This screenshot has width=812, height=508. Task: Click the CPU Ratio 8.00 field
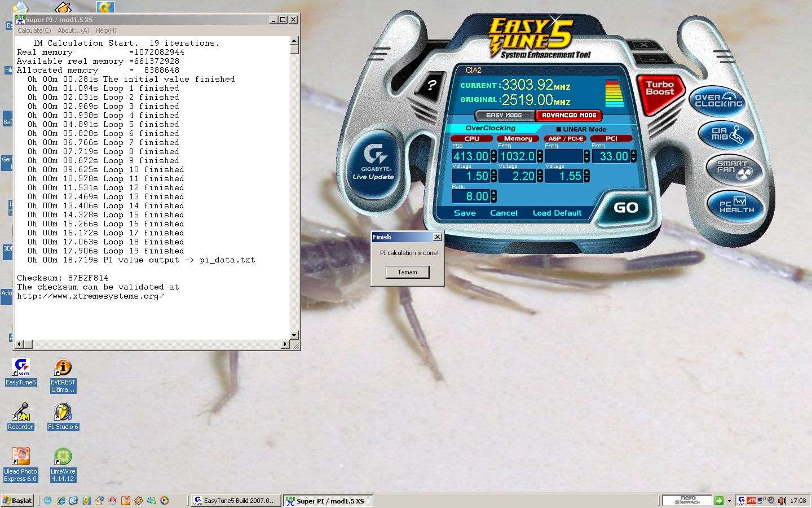point(471,196)
